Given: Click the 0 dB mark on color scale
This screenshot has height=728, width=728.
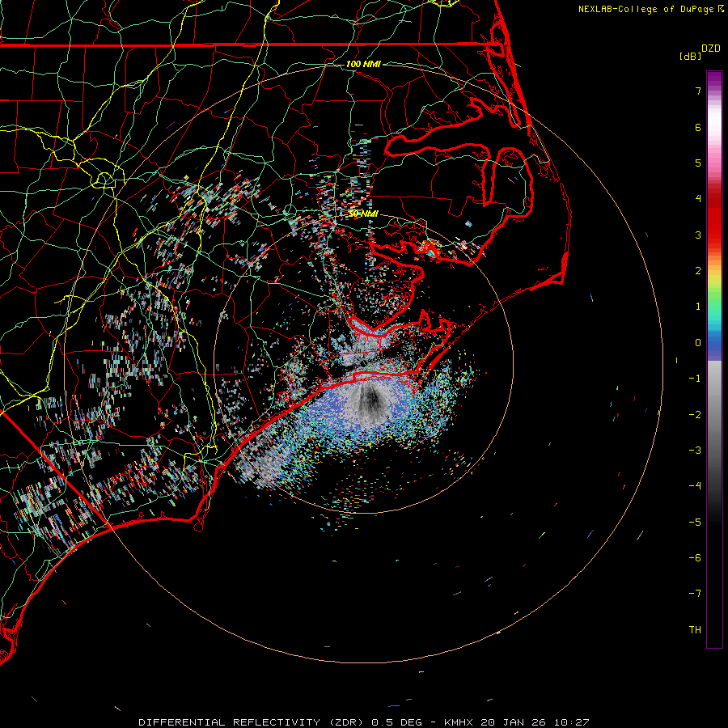Looking at the screenshot, I should click(x=698, y=343).
